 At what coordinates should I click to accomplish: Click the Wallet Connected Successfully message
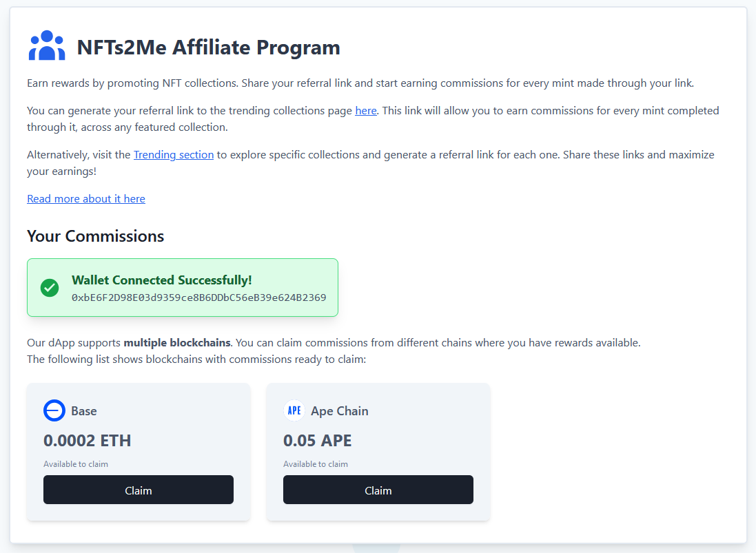tap(162, 280)
